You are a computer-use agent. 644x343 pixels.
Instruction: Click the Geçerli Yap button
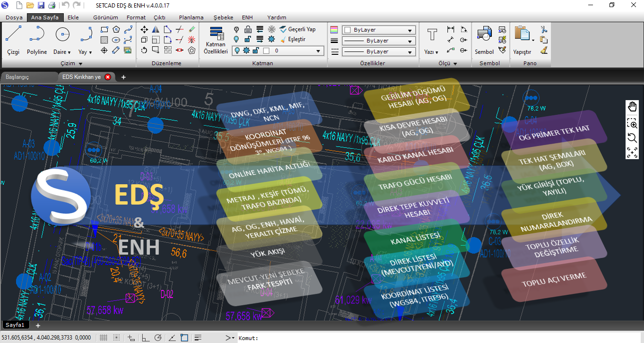tap(298, 29)
